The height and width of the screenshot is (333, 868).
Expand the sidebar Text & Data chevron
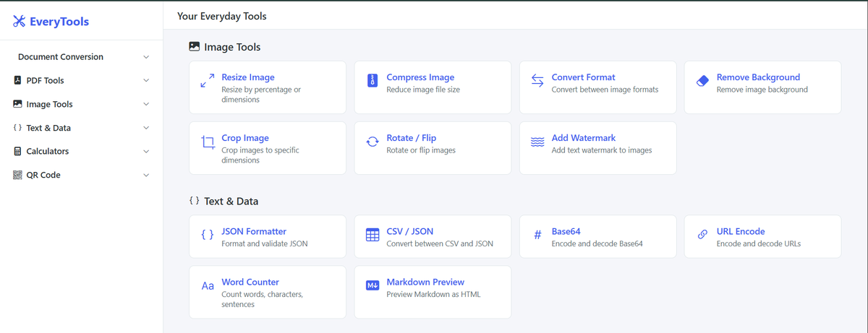[146, 128]
